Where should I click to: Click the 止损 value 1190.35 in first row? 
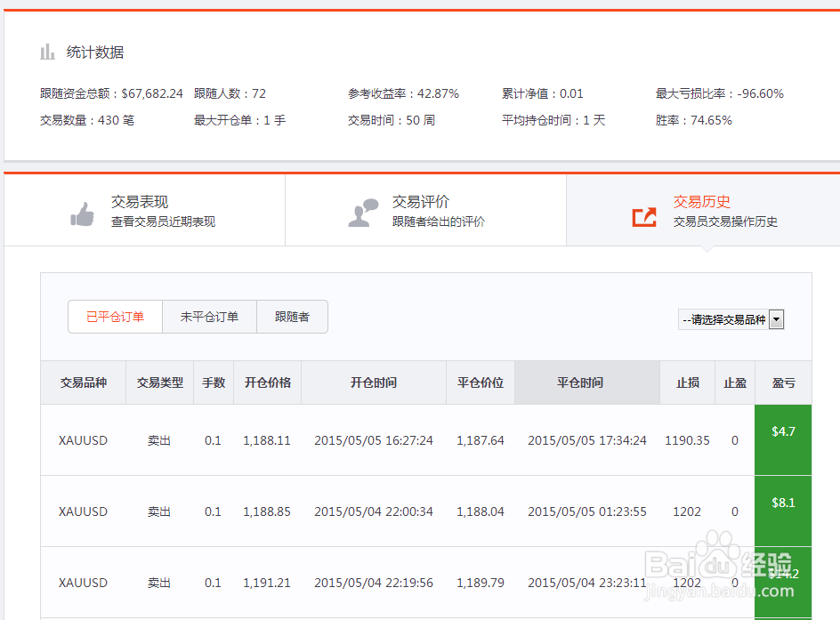tap(686, 439)
